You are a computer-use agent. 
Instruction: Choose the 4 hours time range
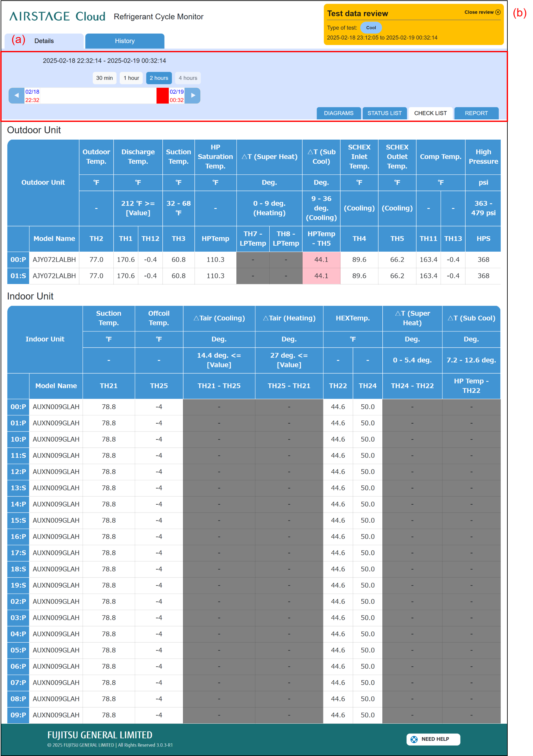click(188, 78)
